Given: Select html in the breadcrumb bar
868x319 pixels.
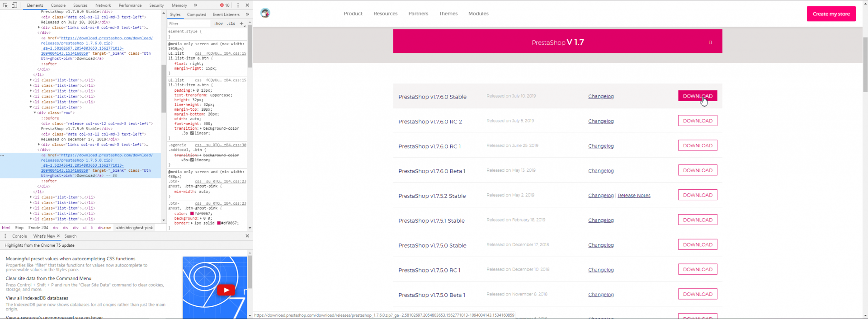Looking at the screenshot, I should pos(6,228).
